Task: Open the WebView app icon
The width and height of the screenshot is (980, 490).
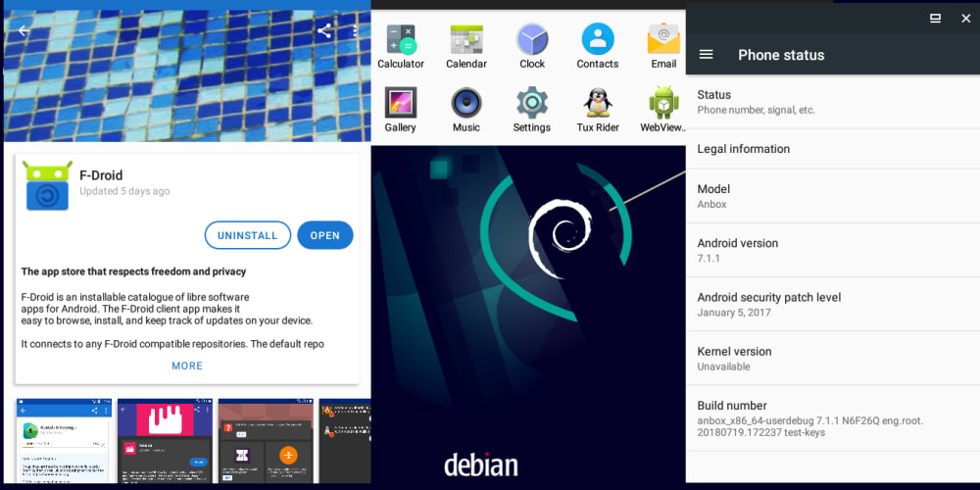Action: (x=663, y=110)
